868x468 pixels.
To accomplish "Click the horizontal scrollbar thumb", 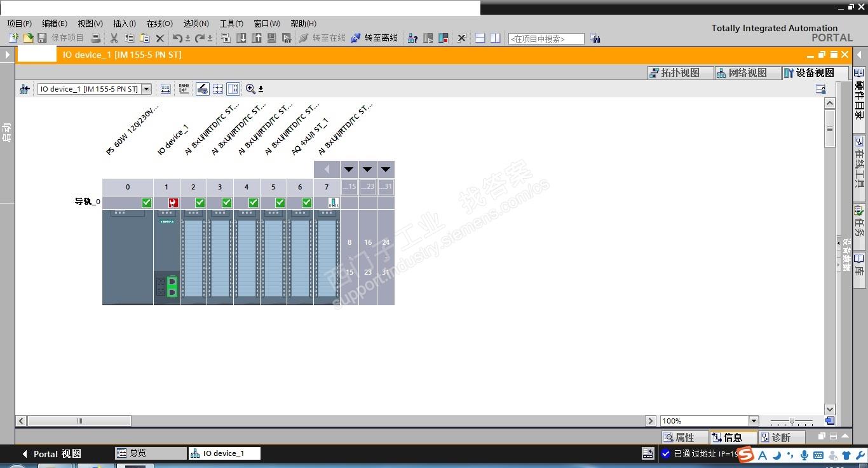I will click(x=79, y=421).
